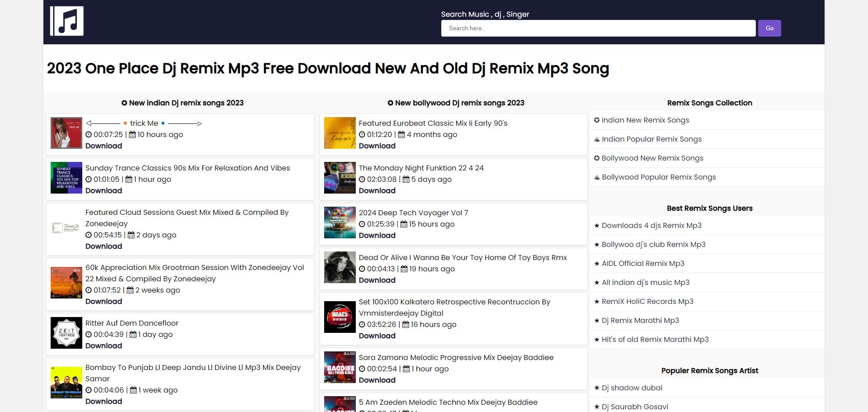Image resolution: width=868 pixels, height=412 pixels.
Task: Click the star icon beside Dj Remix Marathi Mp3
Action: tap(597, 321)
